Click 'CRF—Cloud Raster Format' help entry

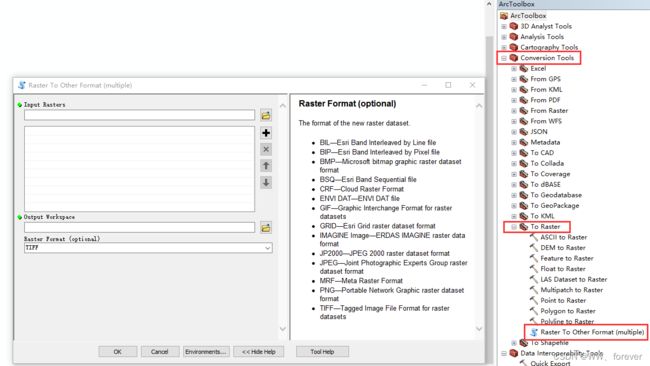361,189
